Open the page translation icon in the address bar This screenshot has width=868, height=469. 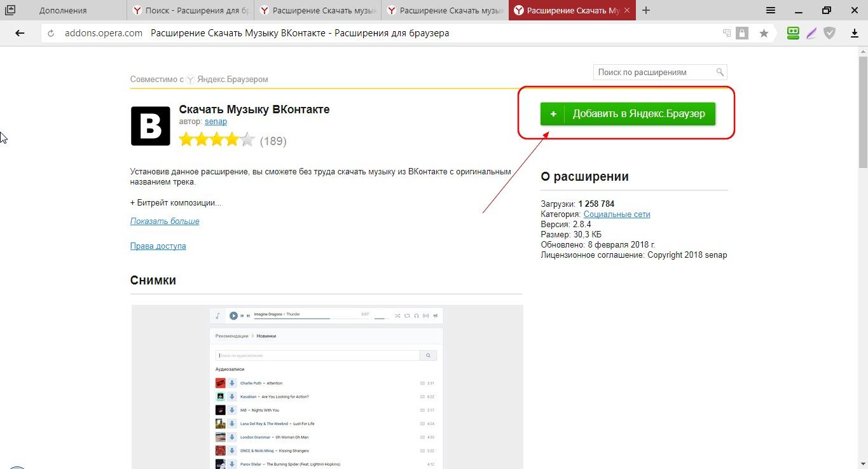click(727, 33)
